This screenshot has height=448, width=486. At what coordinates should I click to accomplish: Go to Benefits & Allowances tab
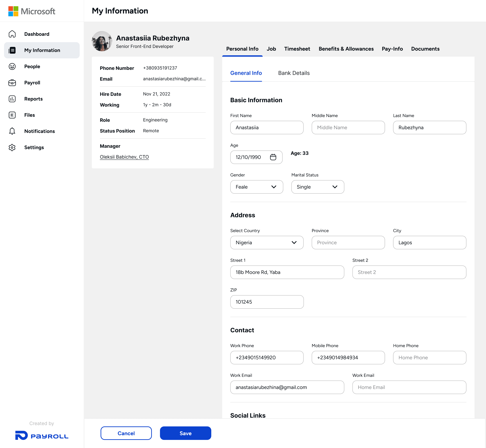346,49
